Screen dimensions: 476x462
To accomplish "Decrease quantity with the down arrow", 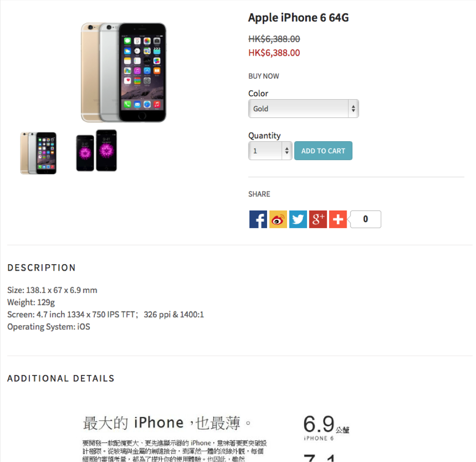I will tap(287, 153).
